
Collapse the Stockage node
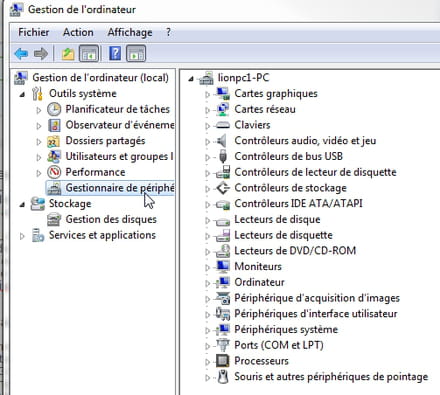pos(22,205)
